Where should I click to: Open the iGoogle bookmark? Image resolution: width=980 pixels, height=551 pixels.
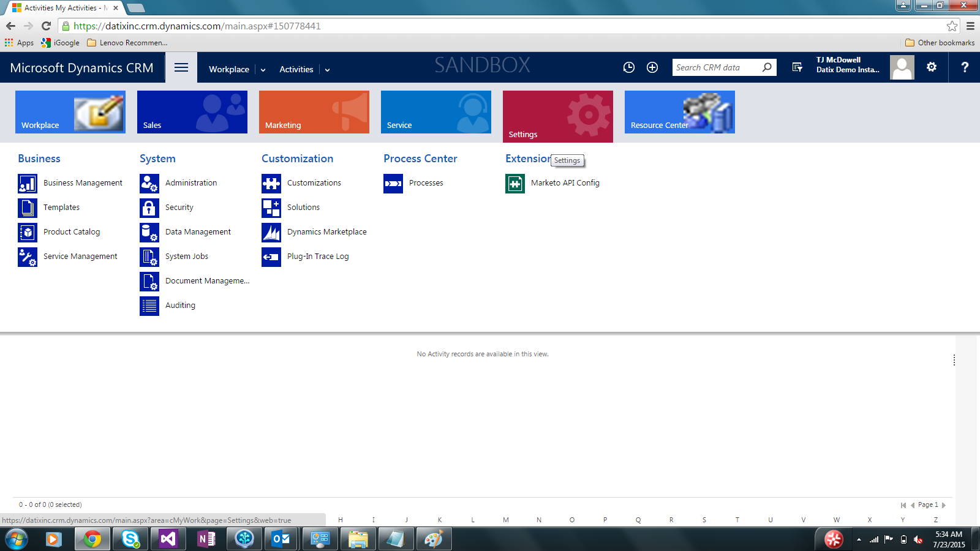[61, 43]
